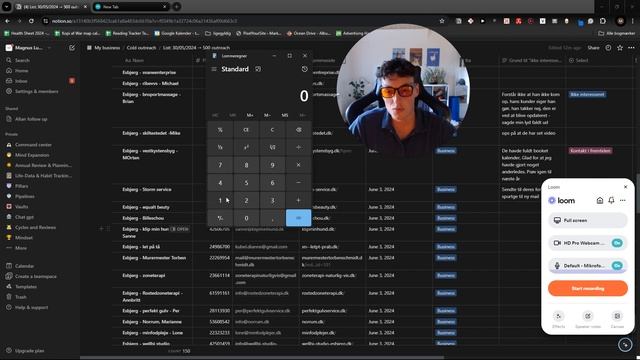Click floating help button on Notion page

625,345
